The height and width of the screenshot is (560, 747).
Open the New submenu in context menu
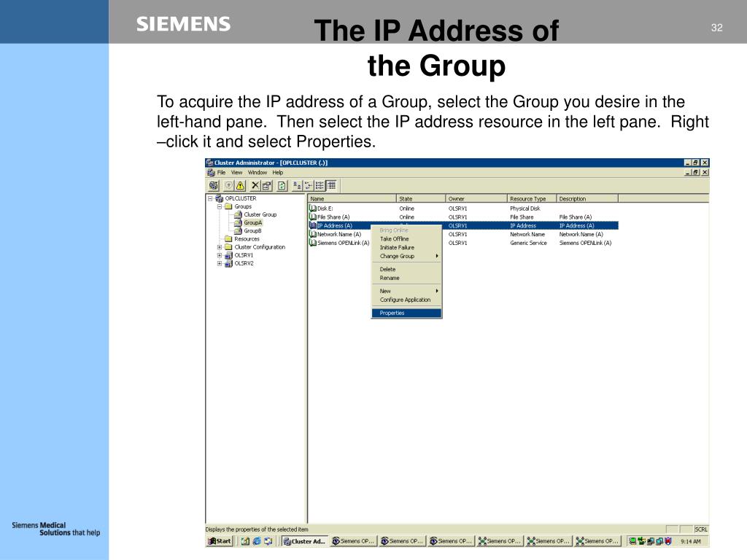pos(406,291)
